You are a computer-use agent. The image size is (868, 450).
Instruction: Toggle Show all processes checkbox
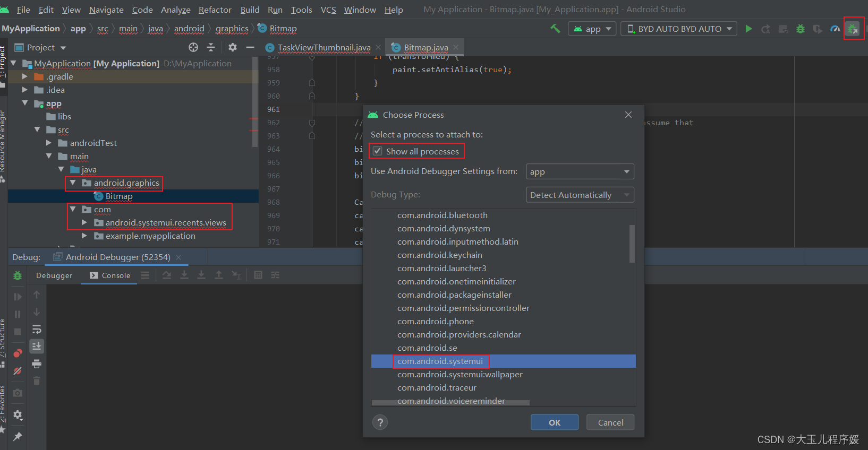click(x=377, y=151)
